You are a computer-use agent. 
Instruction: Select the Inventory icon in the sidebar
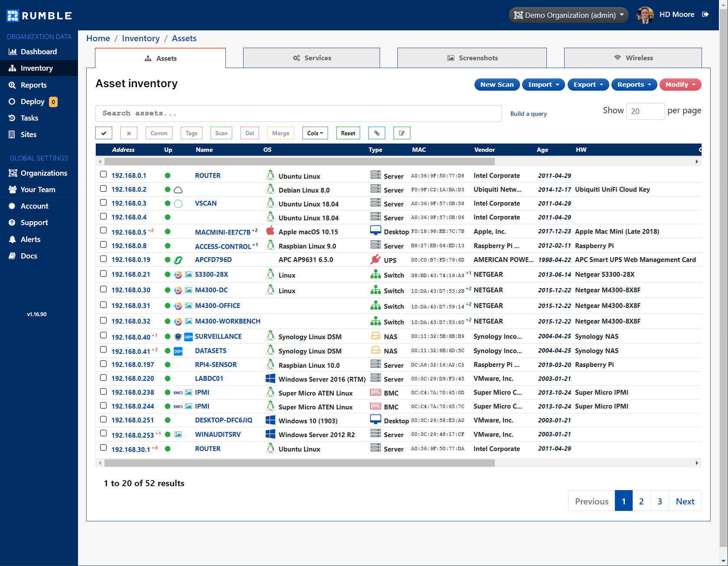(x=12, y=68)
